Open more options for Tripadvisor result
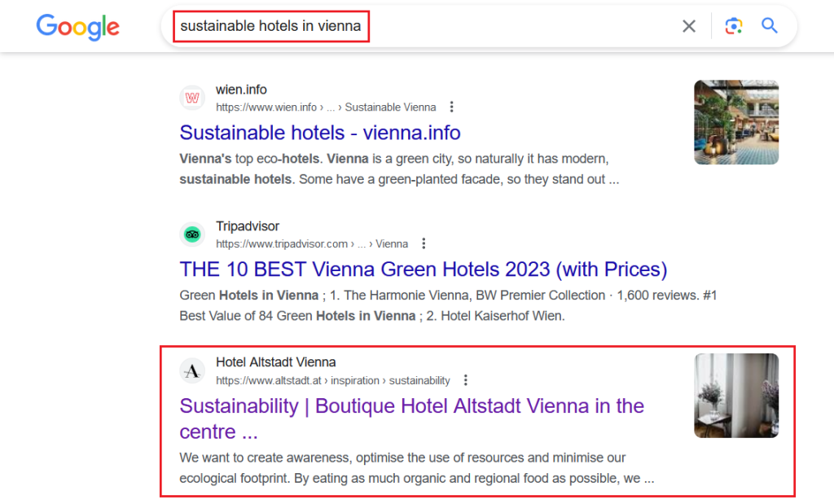Screen dimensions: 834x504 pyautogui.click(x=424, y=243)
